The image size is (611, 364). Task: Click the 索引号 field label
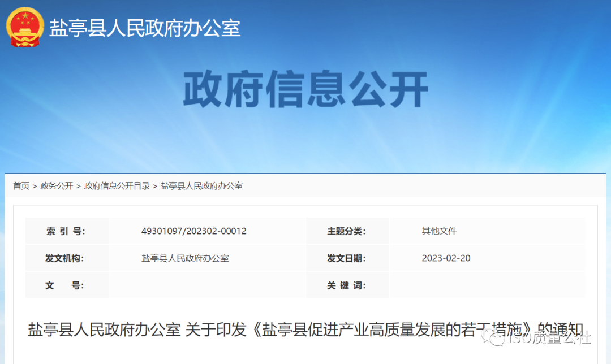(67, 231)
